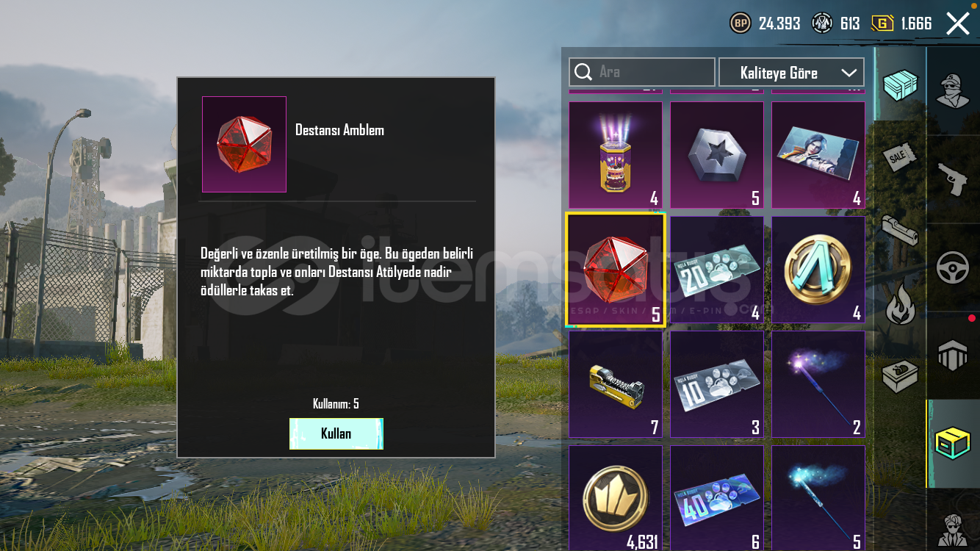The image size is (980, 551).
Task: Click the gold G currency icon
Action: [882, 24]
